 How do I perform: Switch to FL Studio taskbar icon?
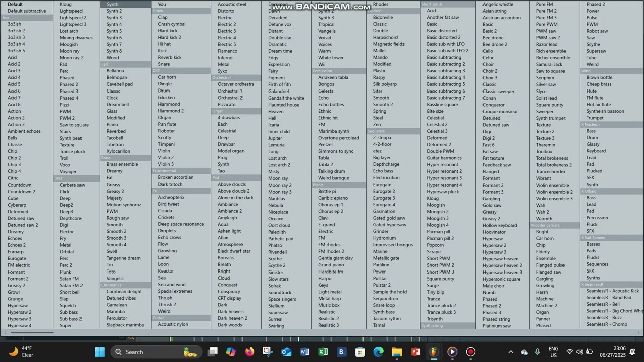pos(434,352)
